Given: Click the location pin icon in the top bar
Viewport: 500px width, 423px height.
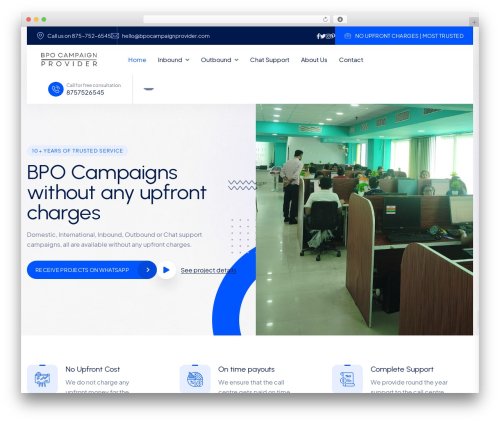Looking at the screenshot, I should coord(40,36).
